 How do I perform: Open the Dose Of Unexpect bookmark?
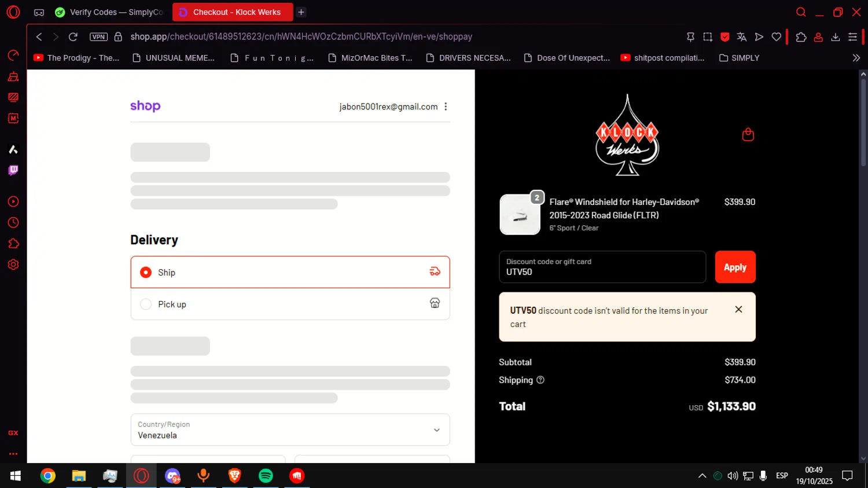pos(567,58)
